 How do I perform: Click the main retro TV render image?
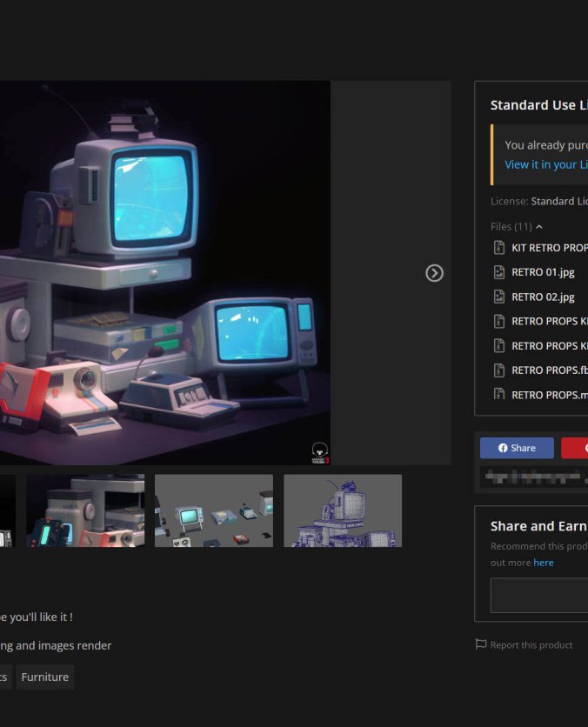[164, 272]
